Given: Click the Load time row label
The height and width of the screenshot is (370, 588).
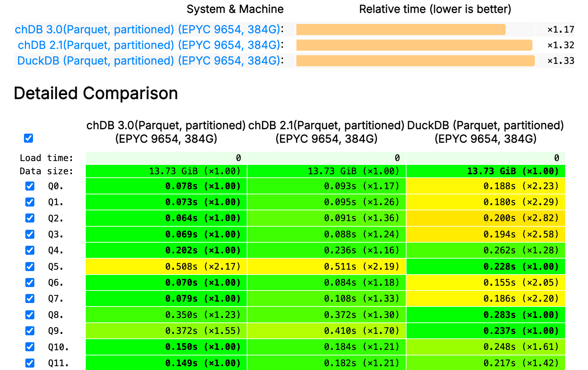Looking at the screenshot, I should 46,158.
